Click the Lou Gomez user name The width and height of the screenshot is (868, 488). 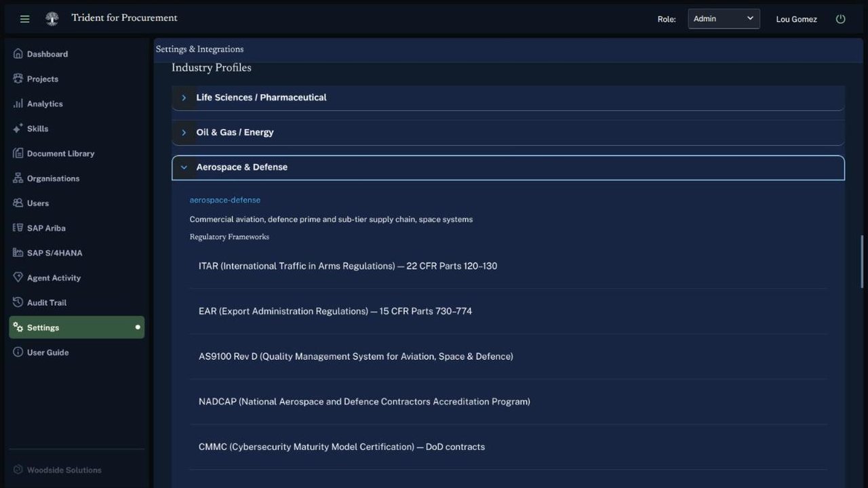pyautogui.click(x=796, y=19)
